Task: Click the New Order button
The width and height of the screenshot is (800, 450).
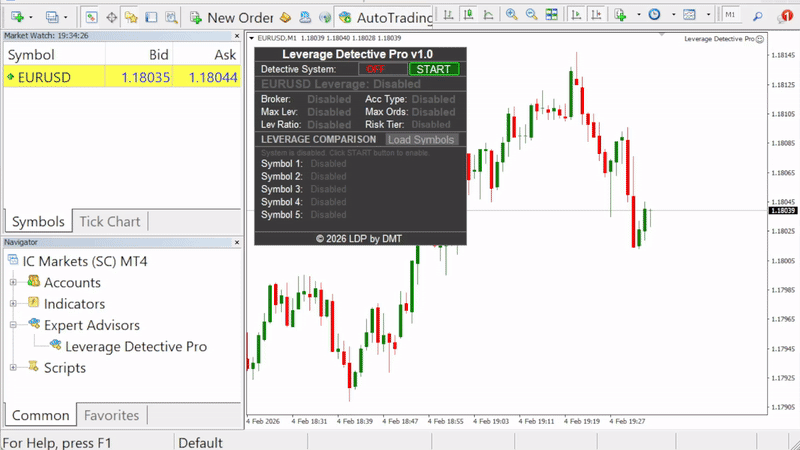Action: (x=231, y=17)
